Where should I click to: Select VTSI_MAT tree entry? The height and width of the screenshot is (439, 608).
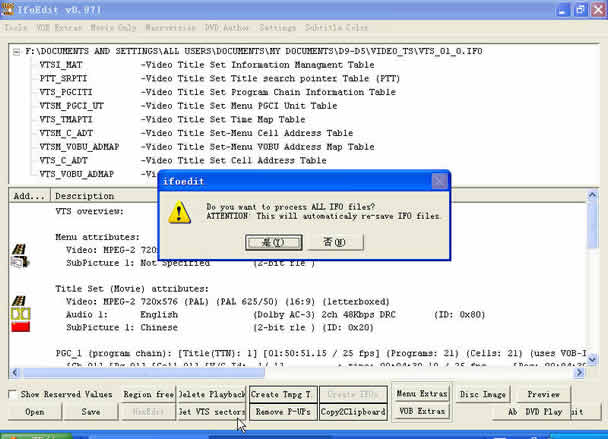[x=61, y=65]
